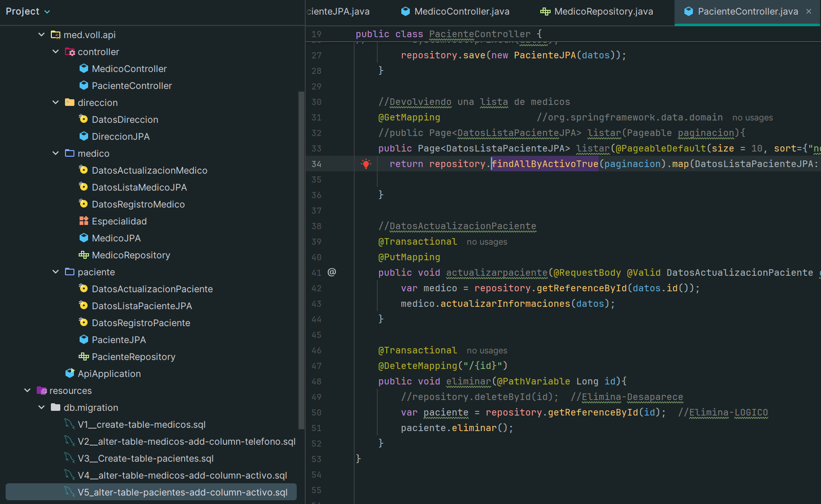Collapse the controller package chevron
The image size is (821, 504).
point(56,52)
